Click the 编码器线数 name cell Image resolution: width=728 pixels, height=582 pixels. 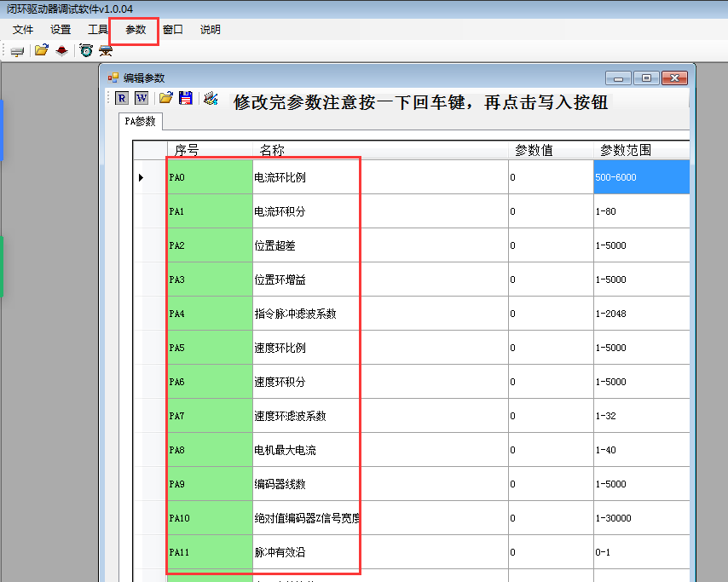pos(380,484)
